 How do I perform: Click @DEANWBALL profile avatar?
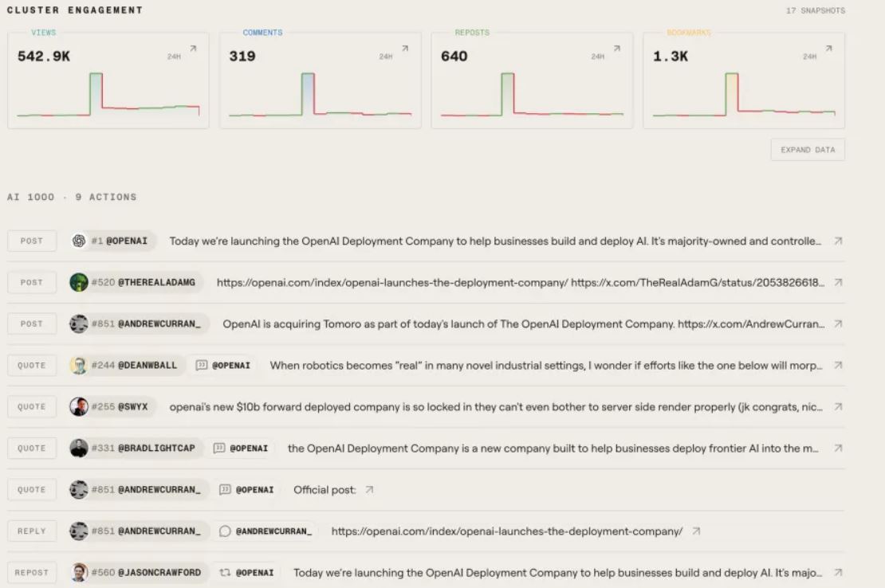tap(79, 366)
